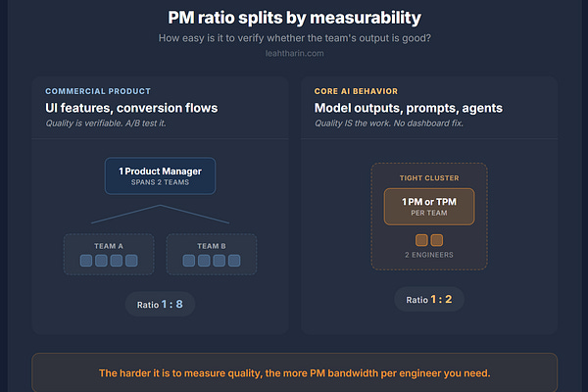588x392 pixels.
Task: Click last engineer square in Team A
Action: (131, 261)
